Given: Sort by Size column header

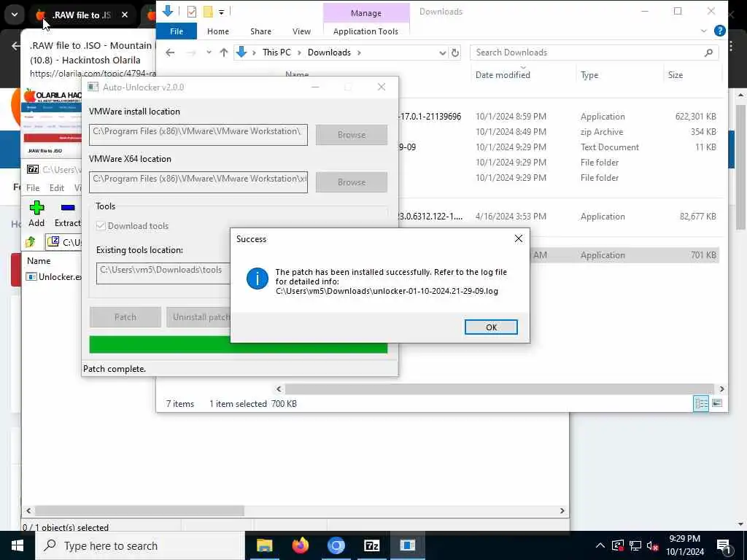Looking at the screenshot, I should pyautogui.click(x=675, y=75).
